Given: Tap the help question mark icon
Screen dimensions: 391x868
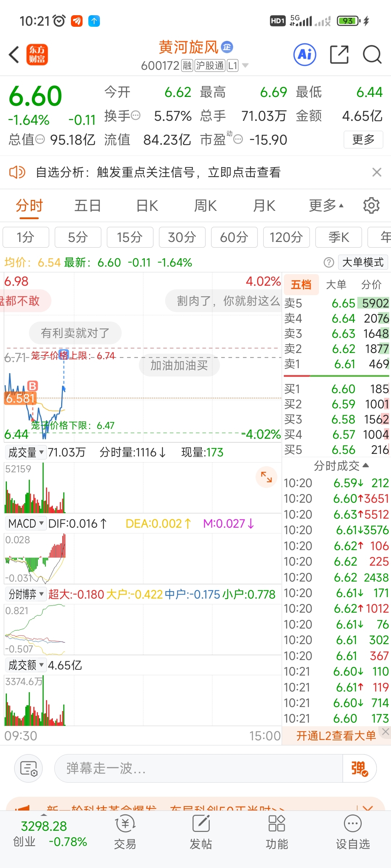Looking at the screenshot, I should [328, 262].
